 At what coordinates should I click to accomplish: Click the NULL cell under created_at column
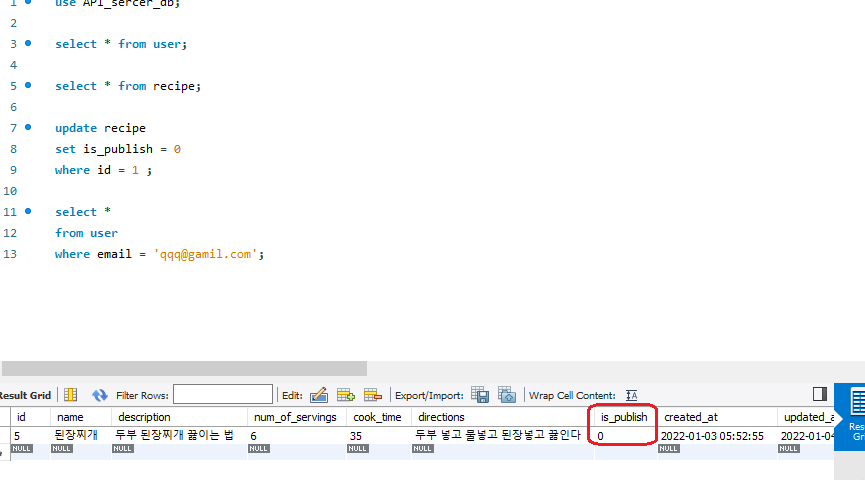(669, 449)
